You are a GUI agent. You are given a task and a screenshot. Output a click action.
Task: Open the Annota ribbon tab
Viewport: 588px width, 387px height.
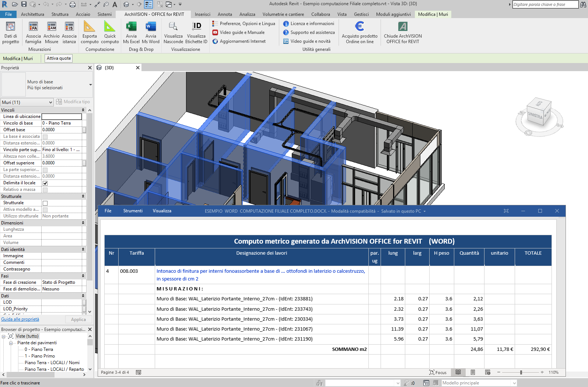(225, 14)
